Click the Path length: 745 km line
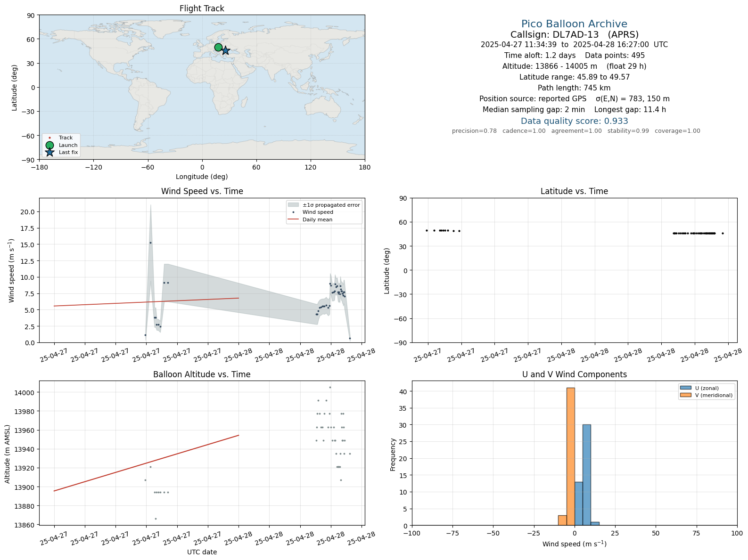 tap(574, 88)
